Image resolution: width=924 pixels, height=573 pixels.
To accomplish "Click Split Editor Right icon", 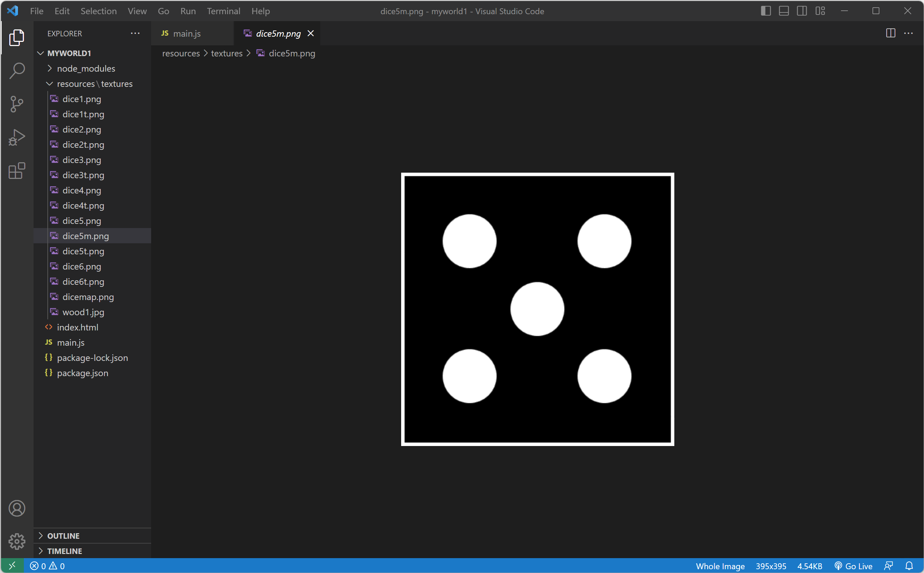I will tap(891, 33).
